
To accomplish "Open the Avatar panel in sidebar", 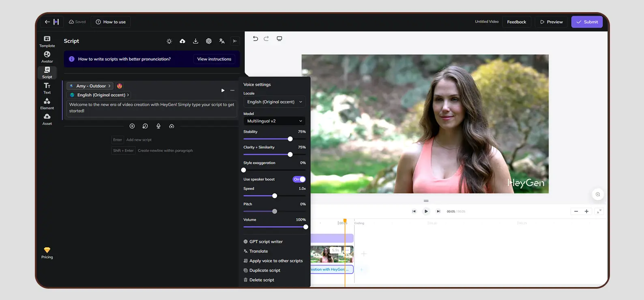I will click(47, 57).
